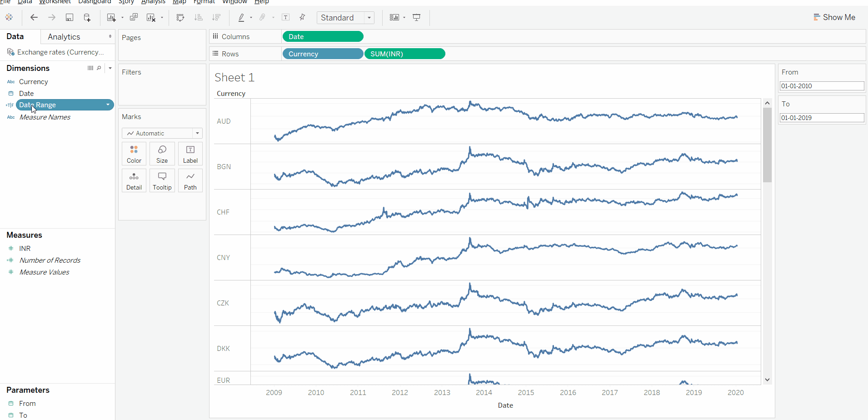Open the Dimensions pane dropdown arrow

pyautogui.click(x=110, y=68)
